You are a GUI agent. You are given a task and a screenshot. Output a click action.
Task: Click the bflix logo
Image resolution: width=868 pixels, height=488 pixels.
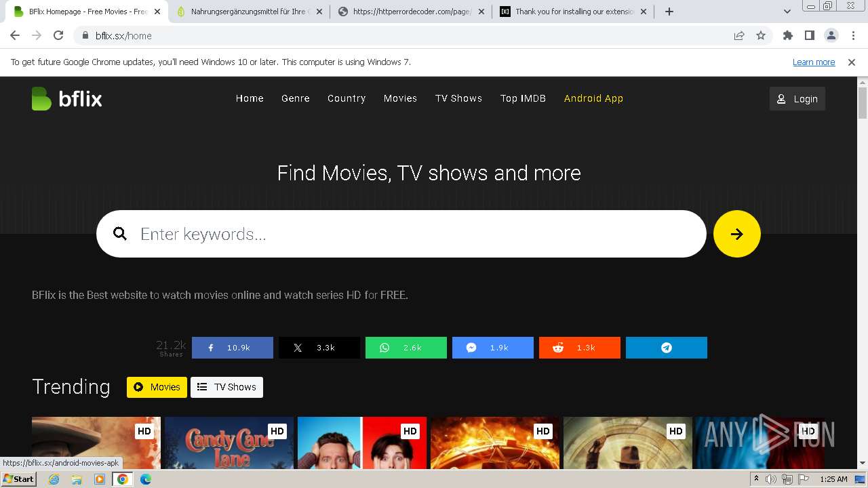(x=67, y=99)
